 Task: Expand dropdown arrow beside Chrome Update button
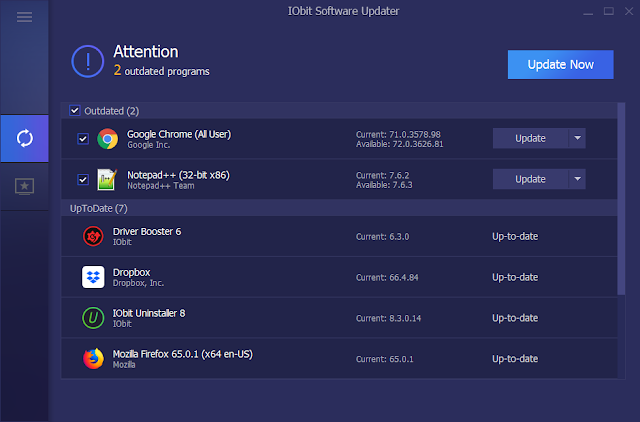pos(577,138)
